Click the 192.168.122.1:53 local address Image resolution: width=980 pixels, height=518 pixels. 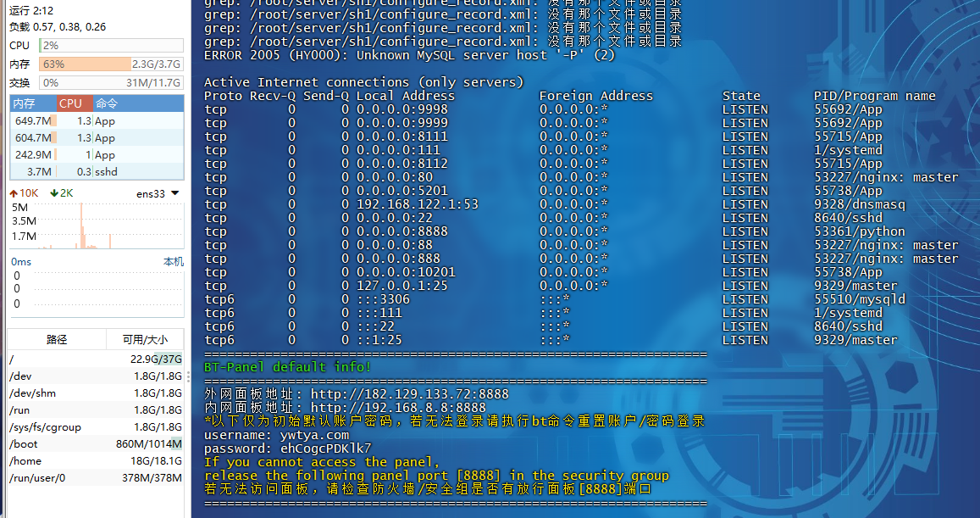(417, 204)
